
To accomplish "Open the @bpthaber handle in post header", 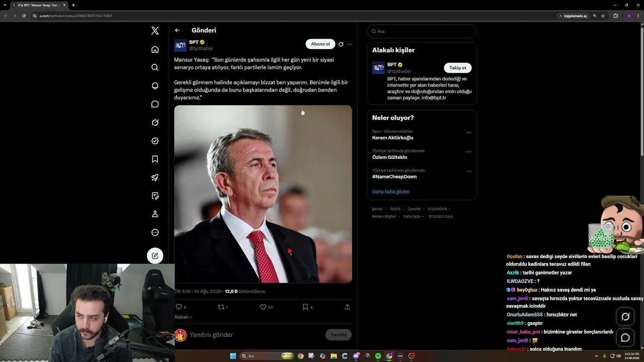I will [x=201, y=49].
